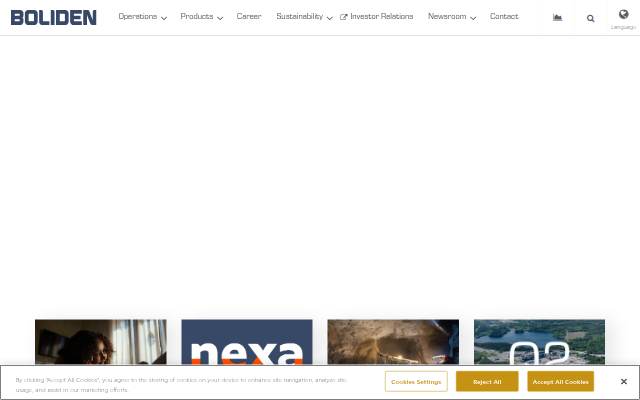Go to the Career page

(x=249, y=16)
